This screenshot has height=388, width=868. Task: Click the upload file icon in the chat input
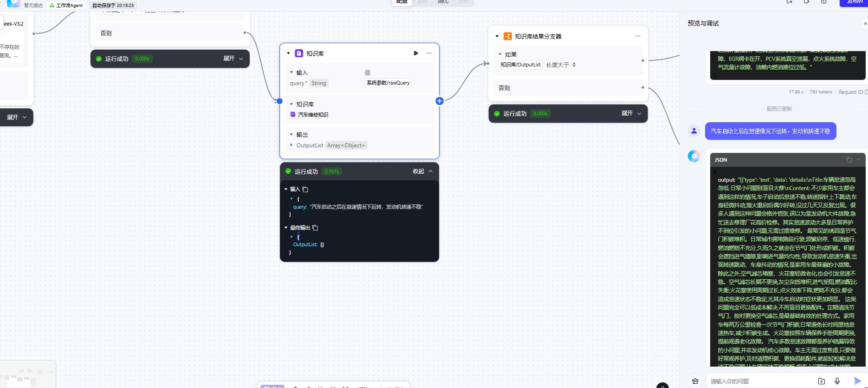[x=822, y=381]
